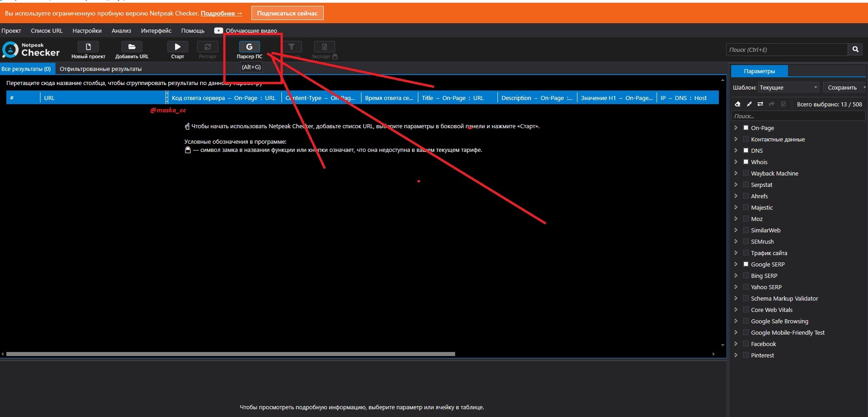The width and height of the screenshot is (868, 417).
Task: Clear parameters with the eraser icon
Action: pyautogui.click(x=738, y=104)
